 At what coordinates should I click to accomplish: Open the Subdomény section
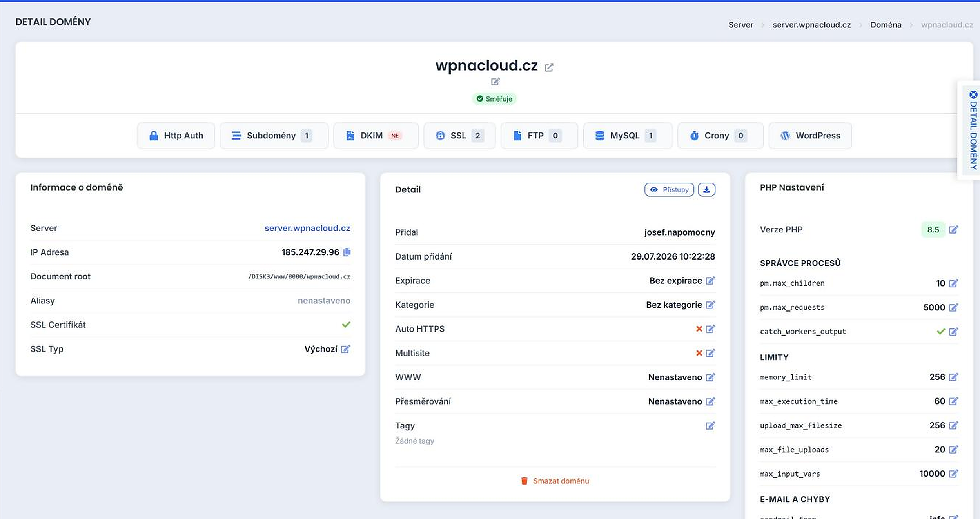point(274,136)
